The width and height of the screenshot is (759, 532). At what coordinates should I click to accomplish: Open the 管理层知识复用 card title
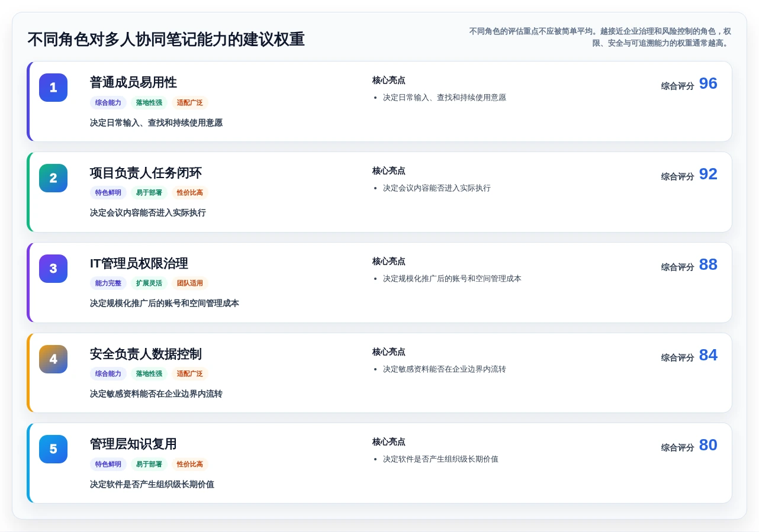tap(133, 444)
